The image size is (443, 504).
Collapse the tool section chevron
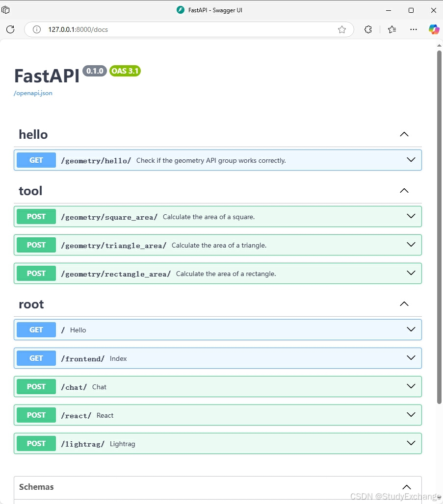(x=404, y=191)
